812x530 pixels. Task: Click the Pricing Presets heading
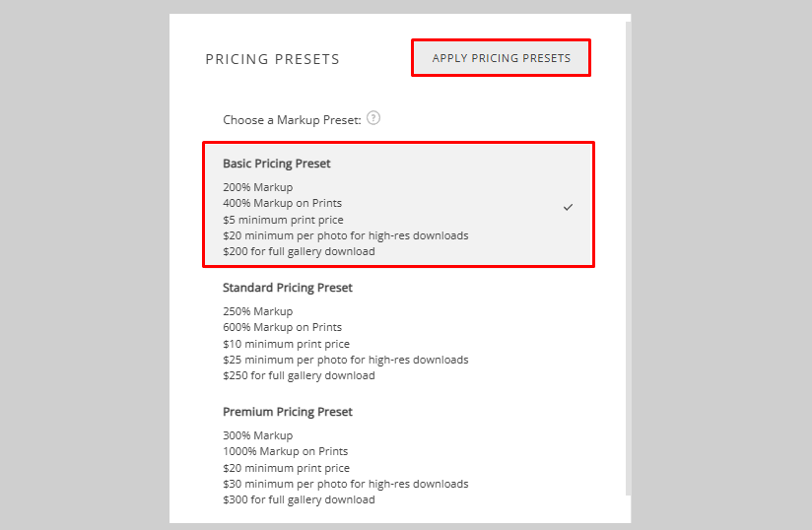272,59
